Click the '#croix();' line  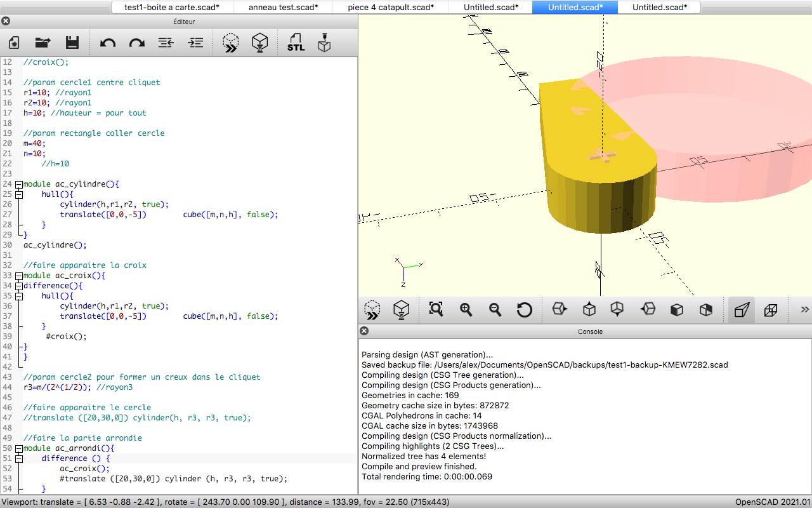[x=67, y=337]
